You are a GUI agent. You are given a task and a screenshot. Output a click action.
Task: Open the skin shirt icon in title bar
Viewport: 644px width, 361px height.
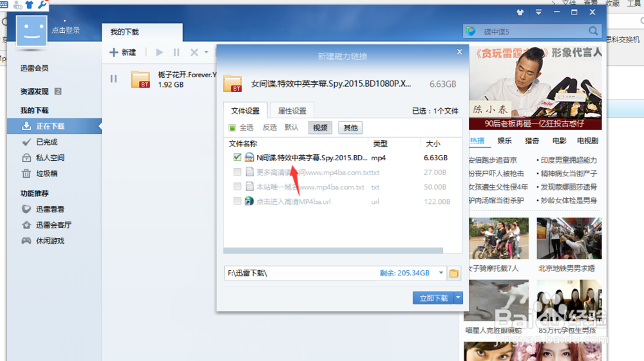click(x=520, y=12)
